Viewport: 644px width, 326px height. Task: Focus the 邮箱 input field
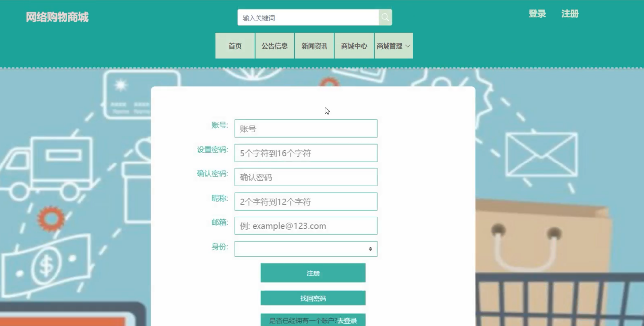306,226
